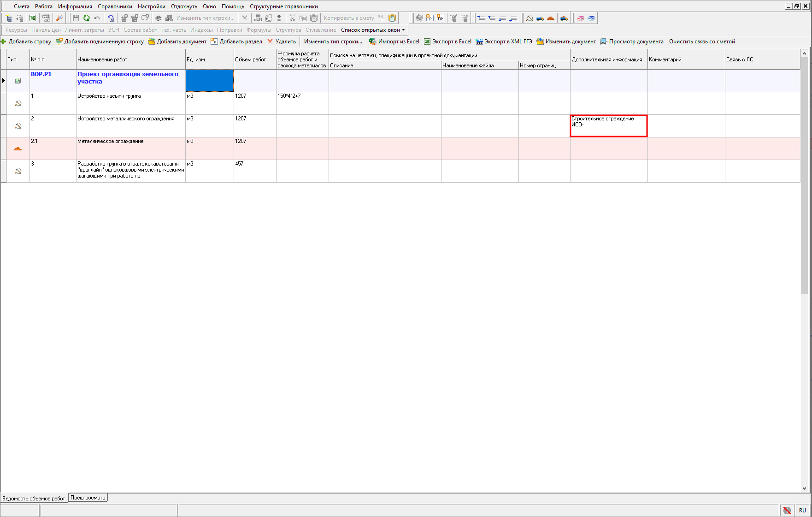The image size is (812, 517).
Task: Open Изменить тип строки in lower toolbar
Action: point(333,42)
